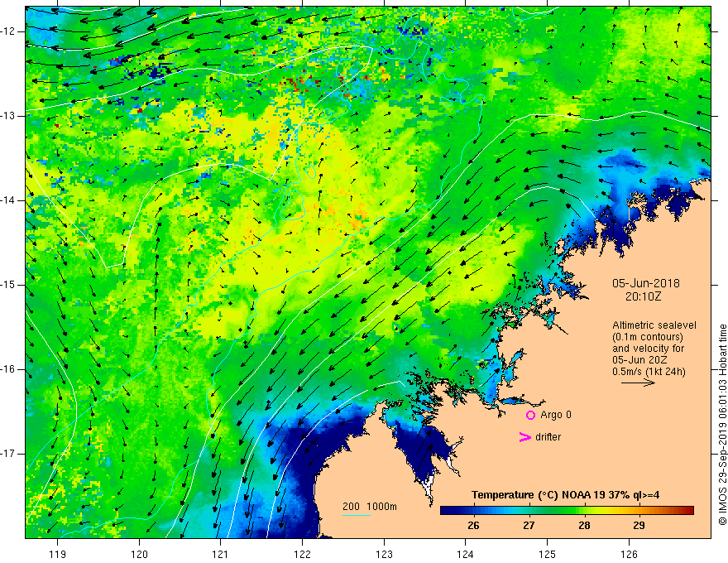Click the 29 value on the temperature scale
728x563 pixels.
tap(639, 526)
